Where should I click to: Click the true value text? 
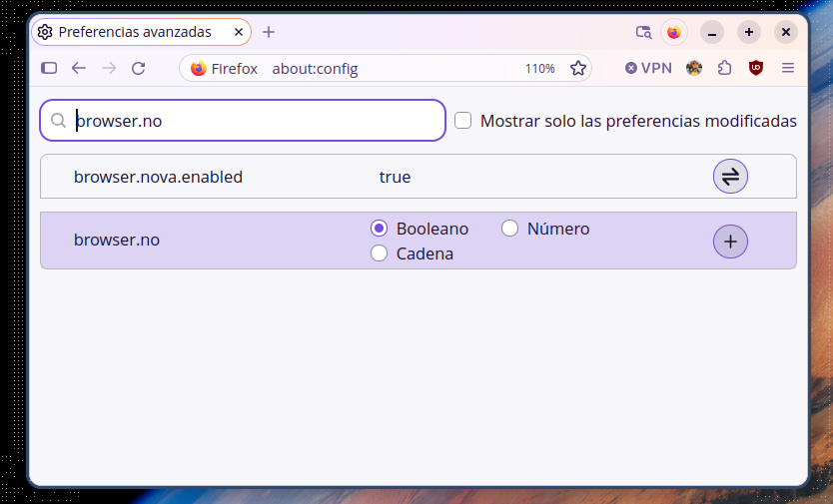tap(395, 177)
